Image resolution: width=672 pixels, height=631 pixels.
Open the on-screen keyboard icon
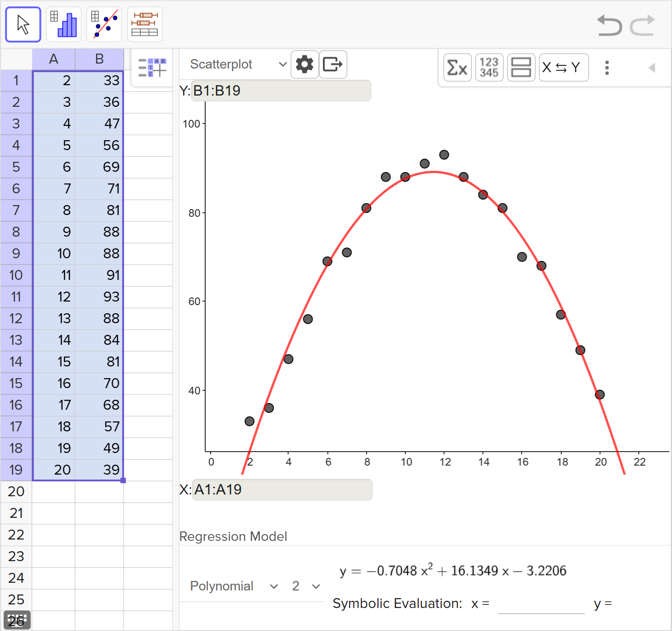pyautogui.click(x=17, y=620)
